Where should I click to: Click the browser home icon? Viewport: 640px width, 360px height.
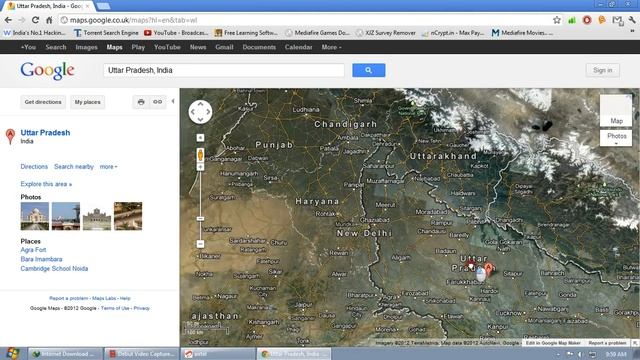(x=49, y=20)
